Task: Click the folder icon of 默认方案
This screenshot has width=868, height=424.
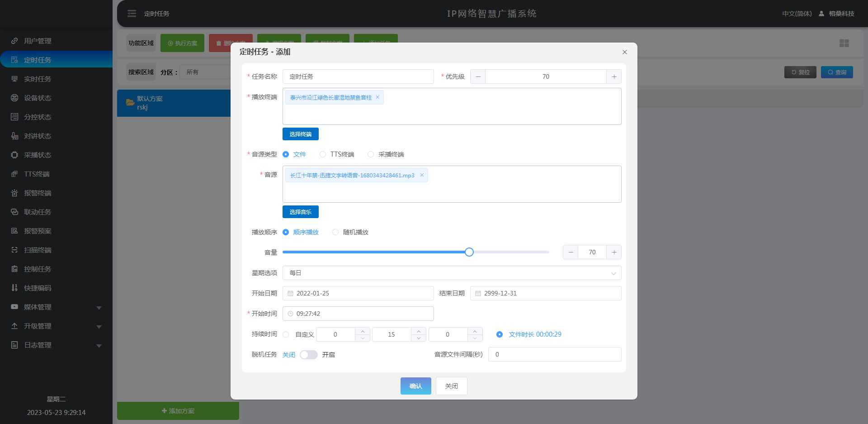Action: pos(130,102)
